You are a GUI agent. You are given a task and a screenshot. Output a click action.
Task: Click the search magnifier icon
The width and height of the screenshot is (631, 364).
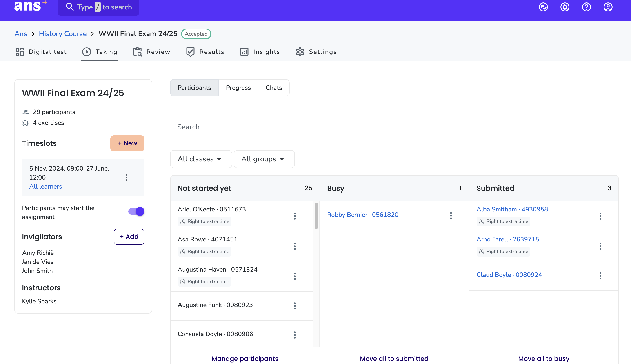70,7
